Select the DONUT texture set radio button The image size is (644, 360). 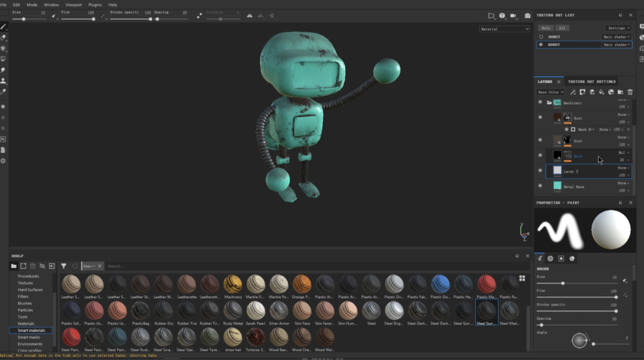coord(541,37)
